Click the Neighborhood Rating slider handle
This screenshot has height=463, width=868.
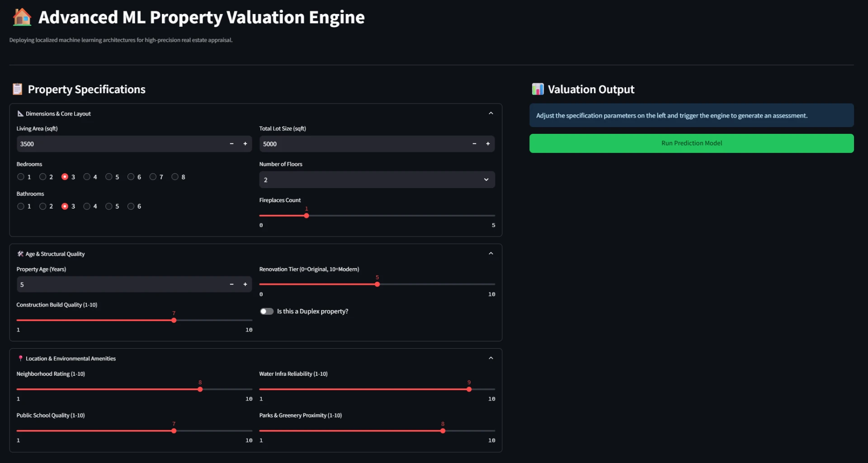[x=200, y=389]
